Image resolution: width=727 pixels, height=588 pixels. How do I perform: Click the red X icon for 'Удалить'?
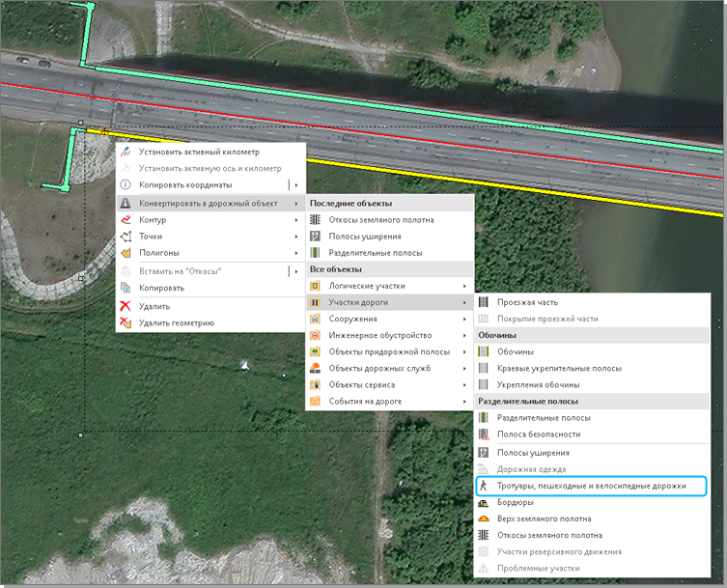click(x=126, y=306)
